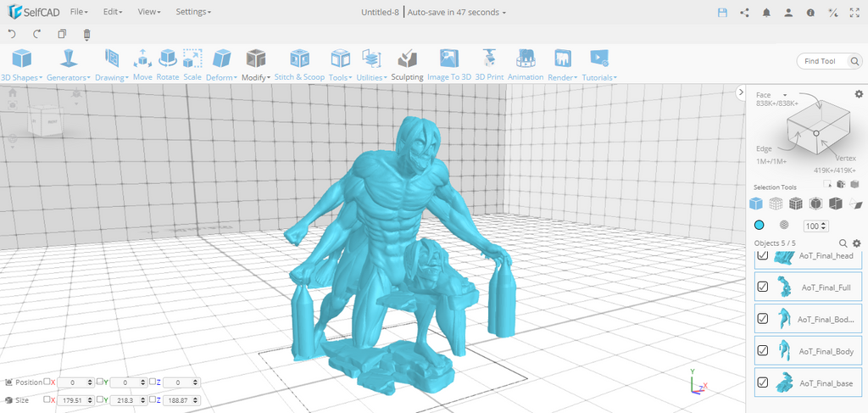
Task: Open the Animation tool
Action: pyautogui.click(x=526, y=59)
